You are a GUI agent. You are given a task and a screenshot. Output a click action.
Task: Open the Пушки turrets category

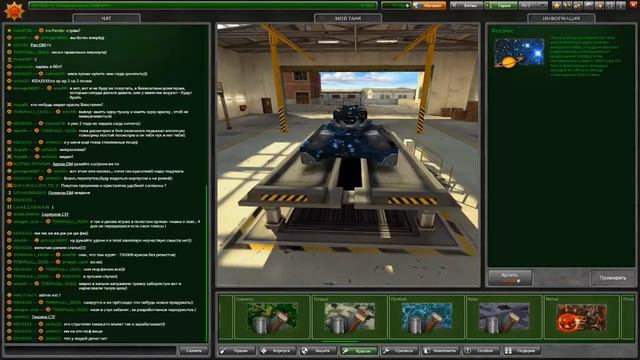click(x=237, y=351)
